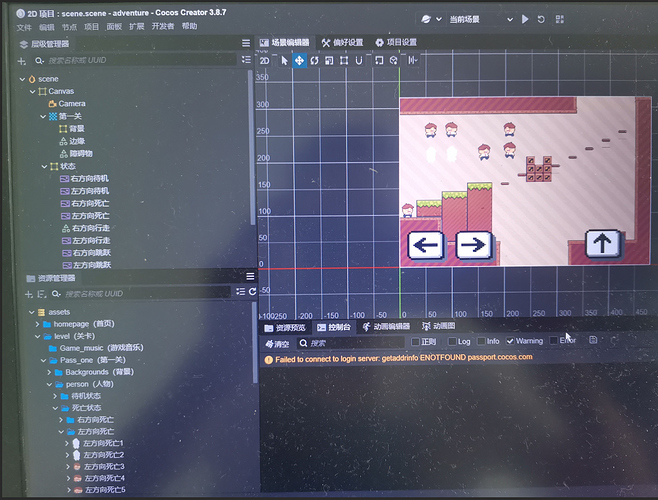Viewport: 658px width, 500px height.
Task: Add a node with hierarchy plus icon
Action: click(22, 61)
